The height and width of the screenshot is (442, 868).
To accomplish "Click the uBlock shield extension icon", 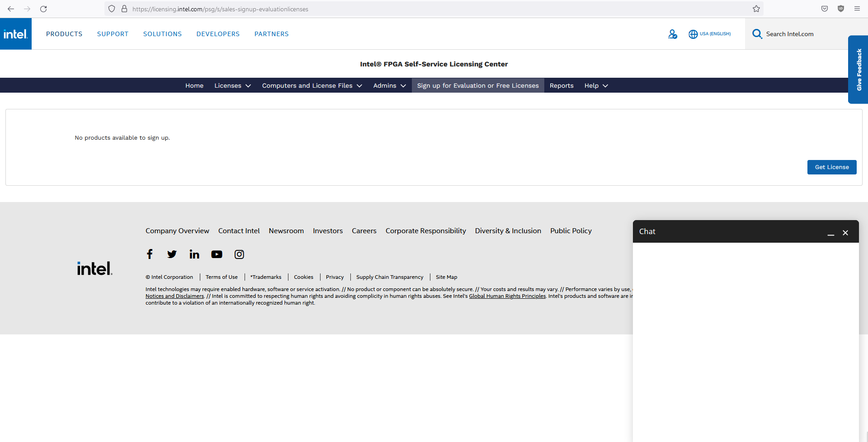I will click(x=841, y=9).
